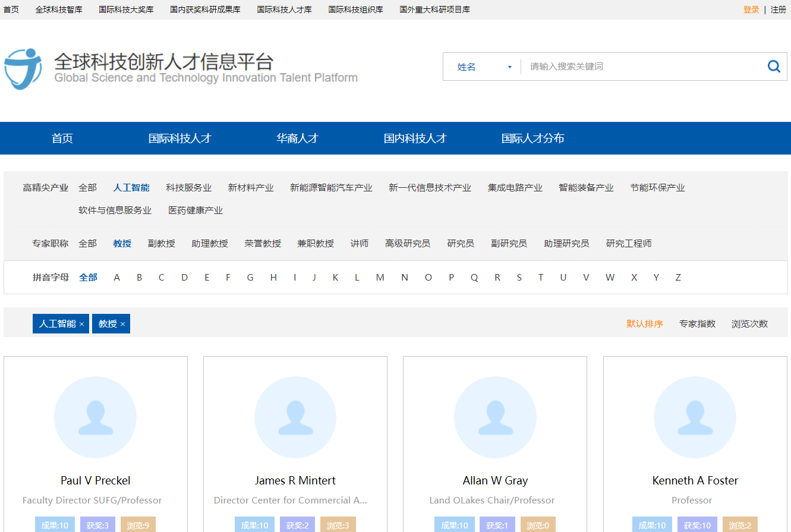Filter by 集成电路产业 industry
The width and height of the screenshot is (791, 532).
515,188
